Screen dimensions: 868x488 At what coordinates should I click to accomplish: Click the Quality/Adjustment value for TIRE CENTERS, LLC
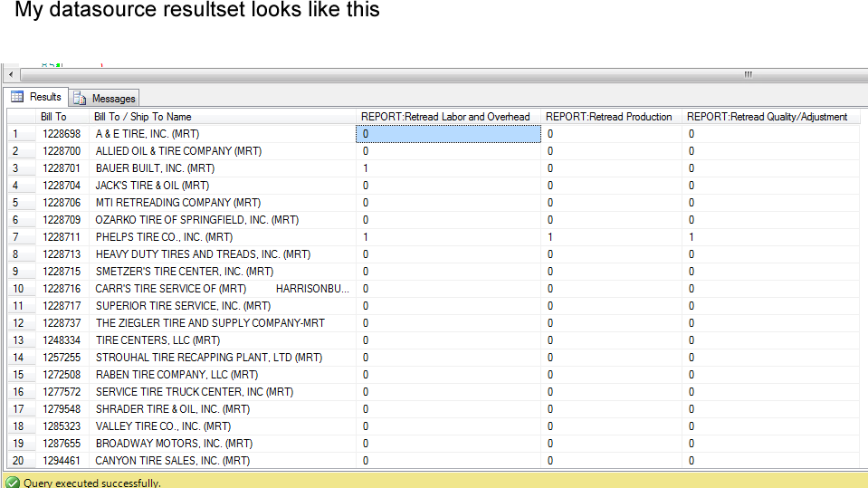771,340
